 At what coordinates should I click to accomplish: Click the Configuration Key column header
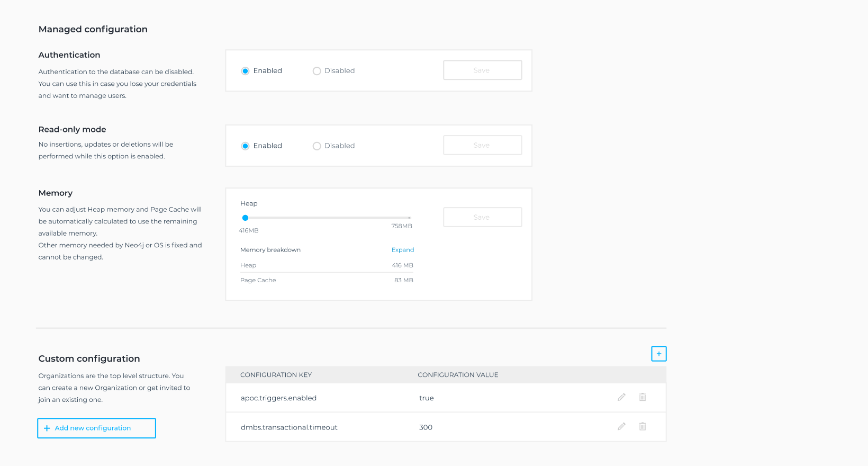coord(276,375)
